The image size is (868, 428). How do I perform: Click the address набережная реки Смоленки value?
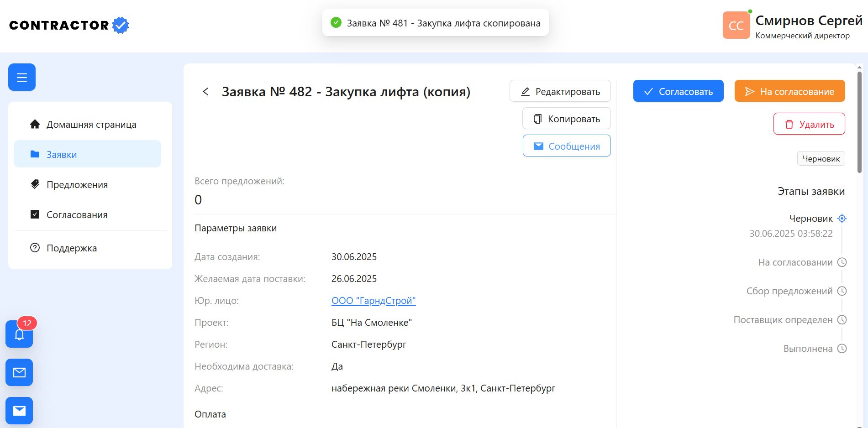(443, 388)
